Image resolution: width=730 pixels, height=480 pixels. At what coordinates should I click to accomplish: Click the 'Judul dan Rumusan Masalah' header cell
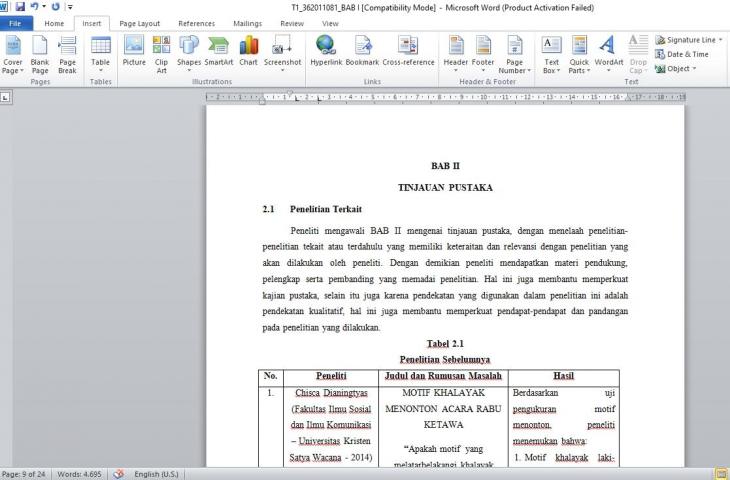point(443,376)
